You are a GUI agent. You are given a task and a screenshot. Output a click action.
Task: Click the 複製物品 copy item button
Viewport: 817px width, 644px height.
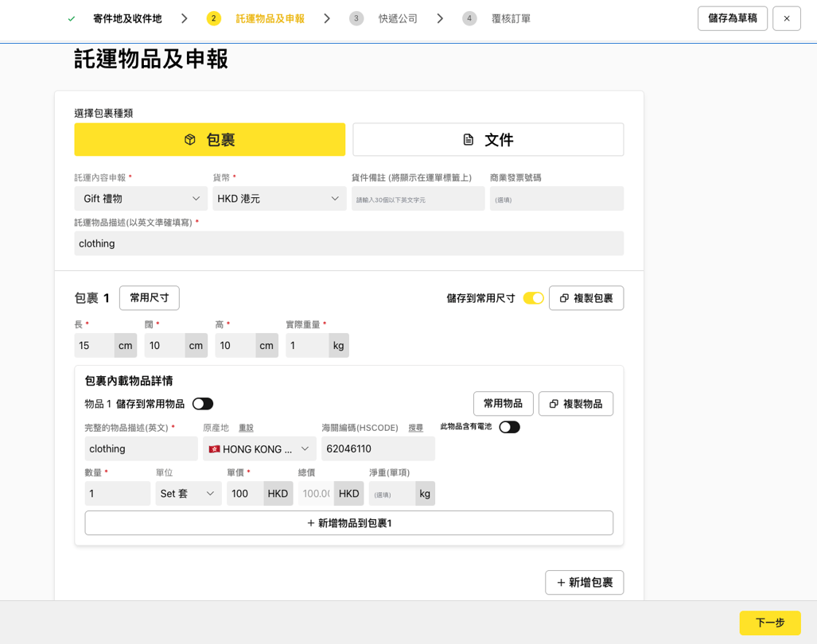pos(575,404)
